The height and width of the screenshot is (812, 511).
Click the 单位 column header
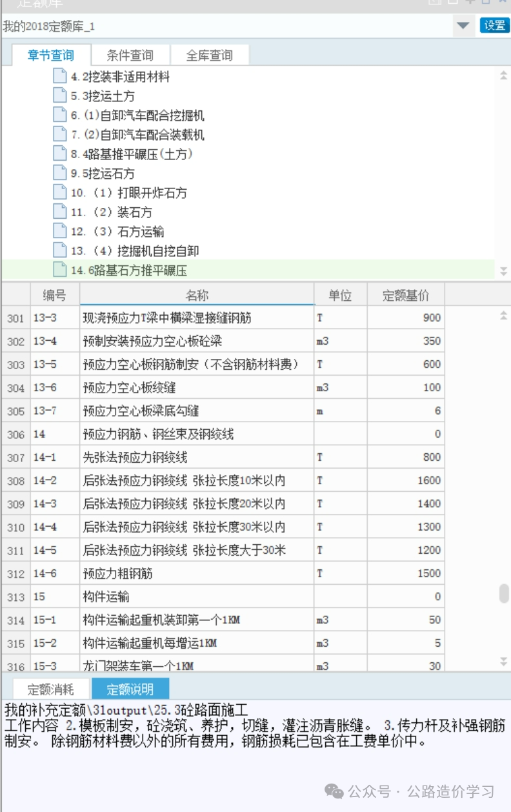pos(340,295)
